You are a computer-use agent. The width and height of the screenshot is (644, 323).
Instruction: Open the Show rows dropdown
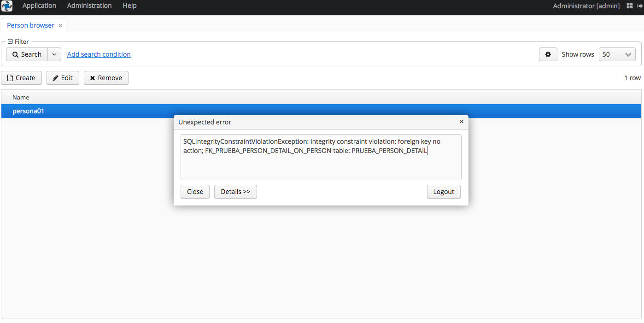click(617, 54)
